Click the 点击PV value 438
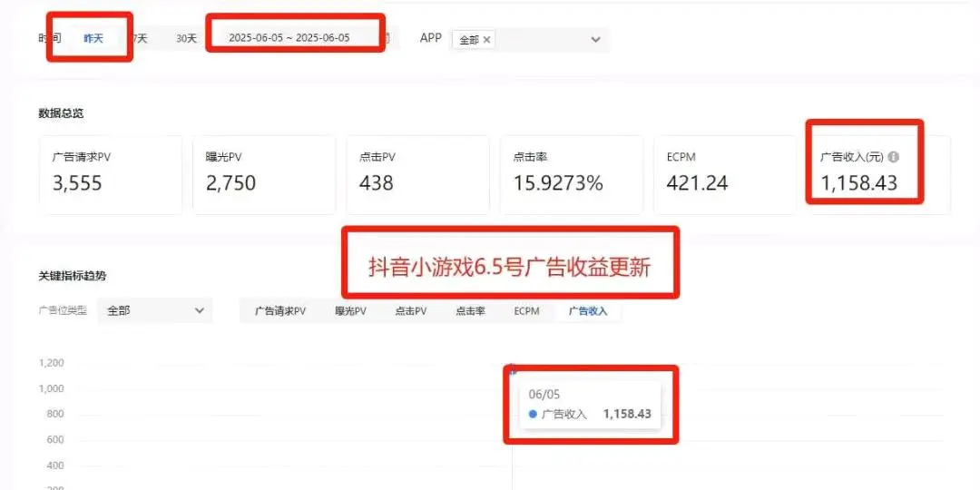Viewport: 980px width, 490px height. (377, 183)
